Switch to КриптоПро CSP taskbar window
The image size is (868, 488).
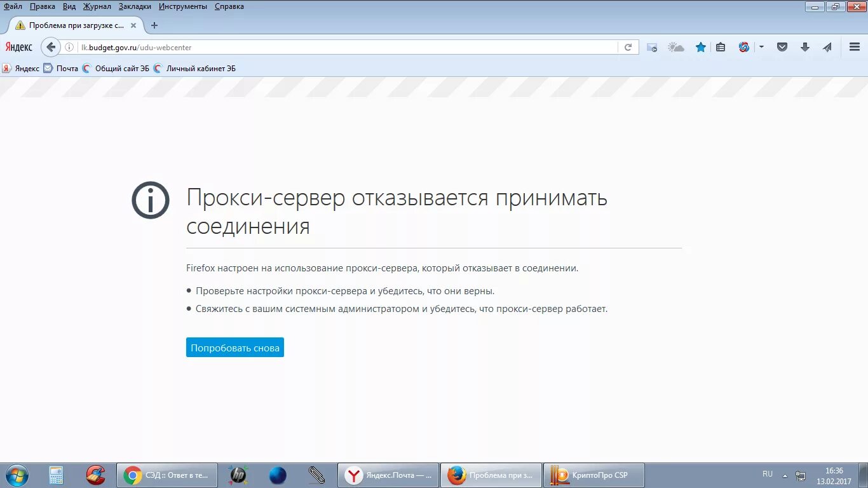click(x=595, y=475)
